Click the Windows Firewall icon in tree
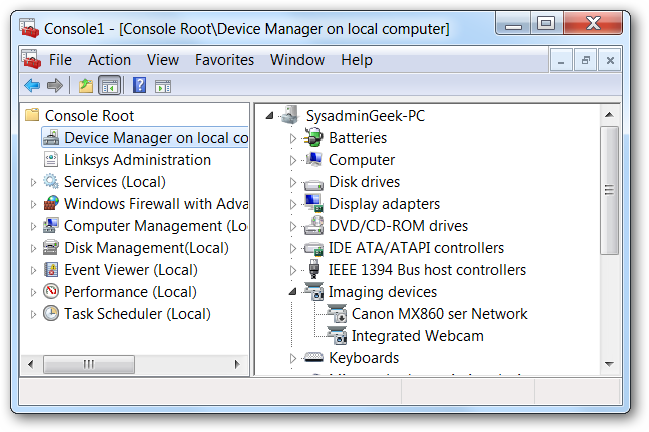The width and height of the screenshot is (649, 432). point(51,204)
